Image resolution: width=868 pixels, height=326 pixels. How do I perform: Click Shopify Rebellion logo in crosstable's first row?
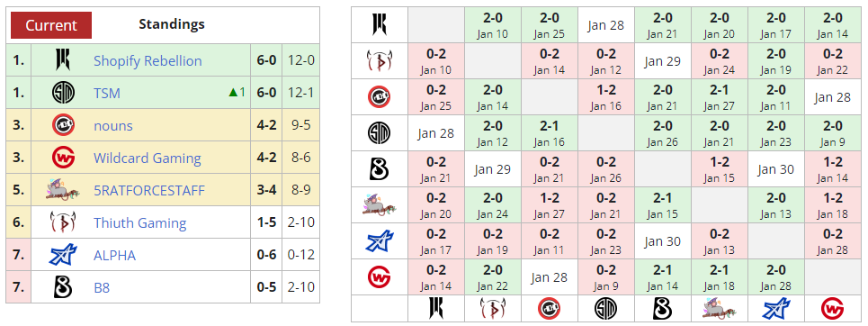pyautogui.click(x=380, y=24)
